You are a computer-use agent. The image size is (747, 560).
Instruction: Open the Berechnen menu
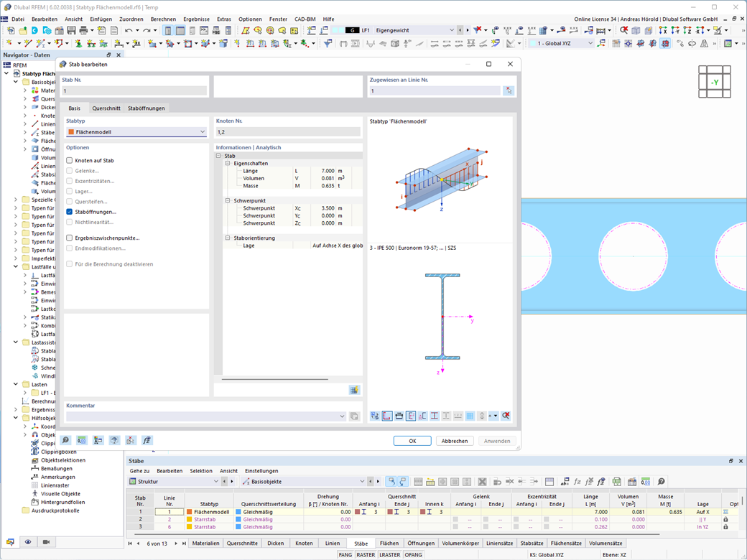coord(163,19)
